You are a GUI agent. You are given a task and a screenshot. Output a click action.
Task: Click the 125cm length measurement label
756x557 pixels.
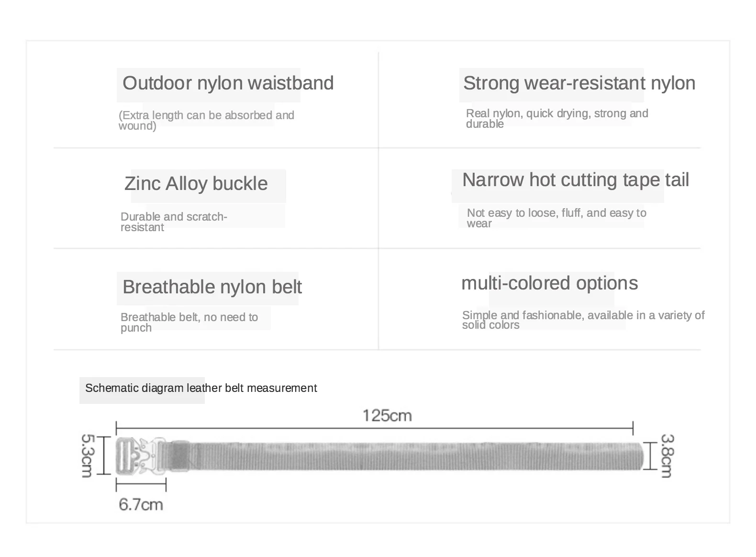click(387, 415)
